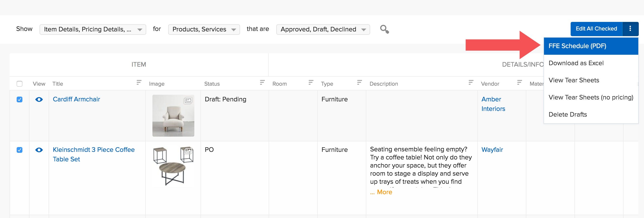
Task: Click the sort icon on the Title column
Action: click(138, 82)
